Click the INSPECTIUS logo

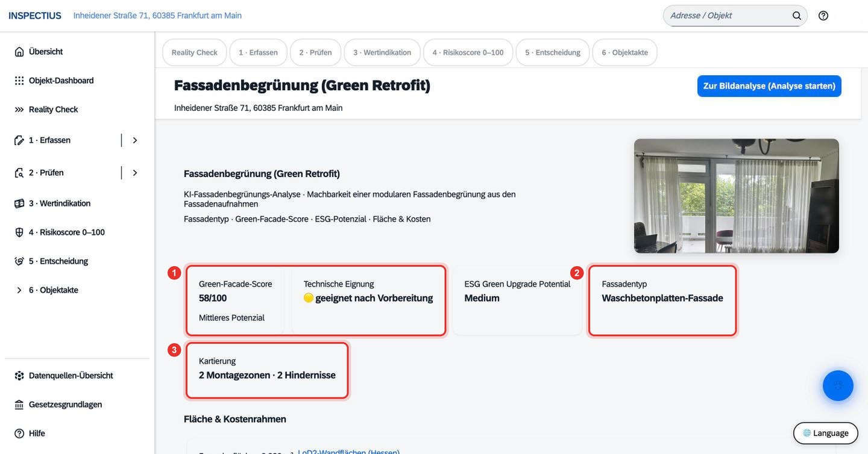[35, 16]
